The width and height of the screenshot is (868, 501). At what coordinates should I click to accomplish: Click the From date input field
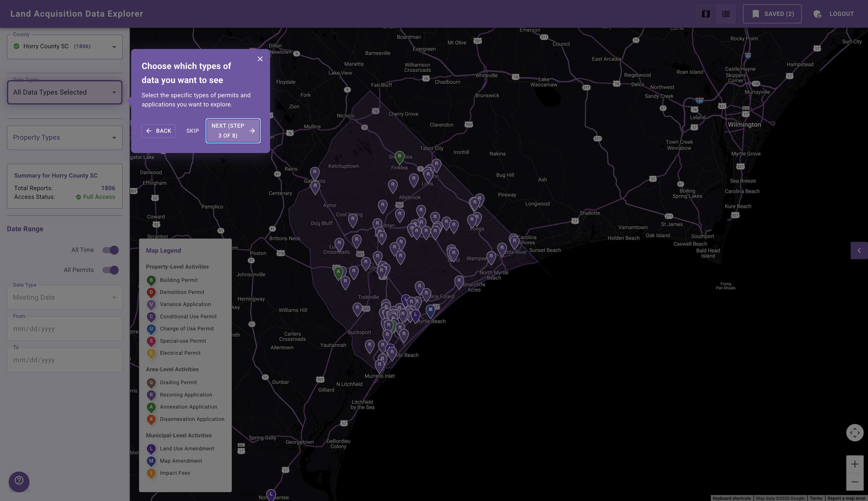tap(65, 329)
